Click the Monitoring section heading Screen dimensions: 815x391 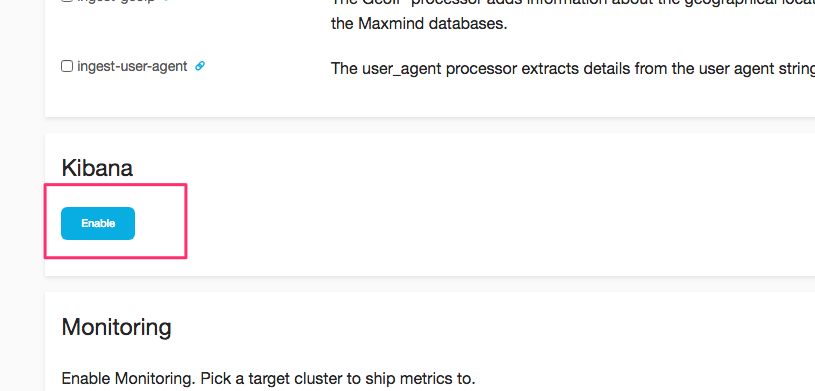[x=116, y=328]
